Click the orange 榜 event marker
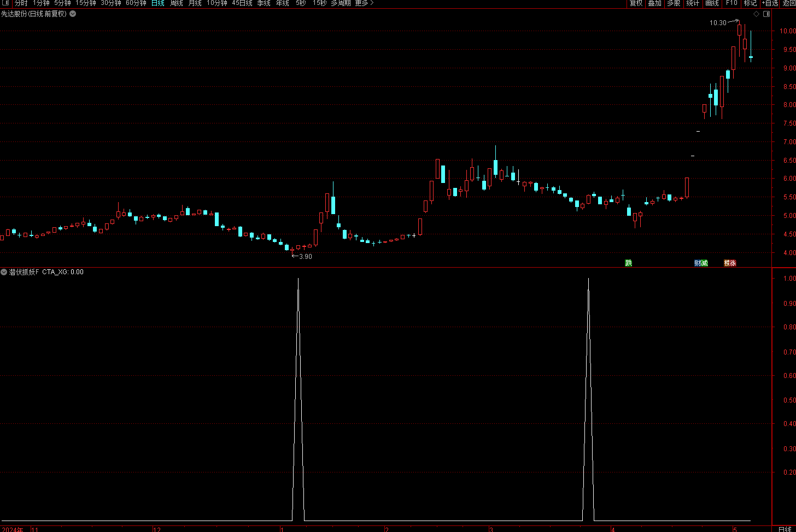 coord(727,263)
